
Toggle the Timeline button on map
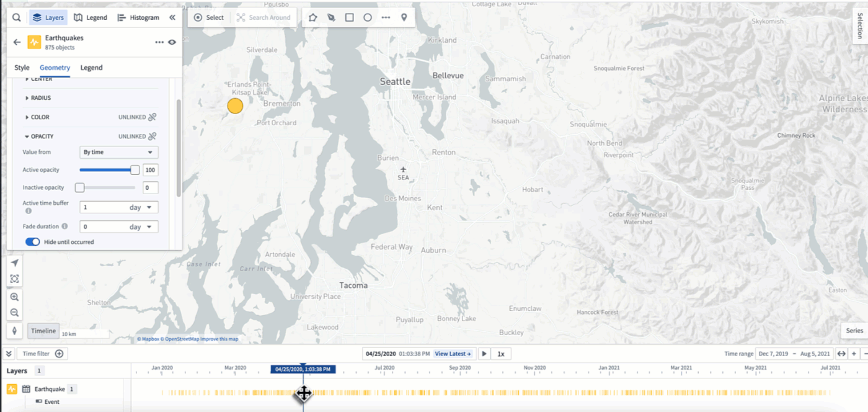[x=43, y=331]
